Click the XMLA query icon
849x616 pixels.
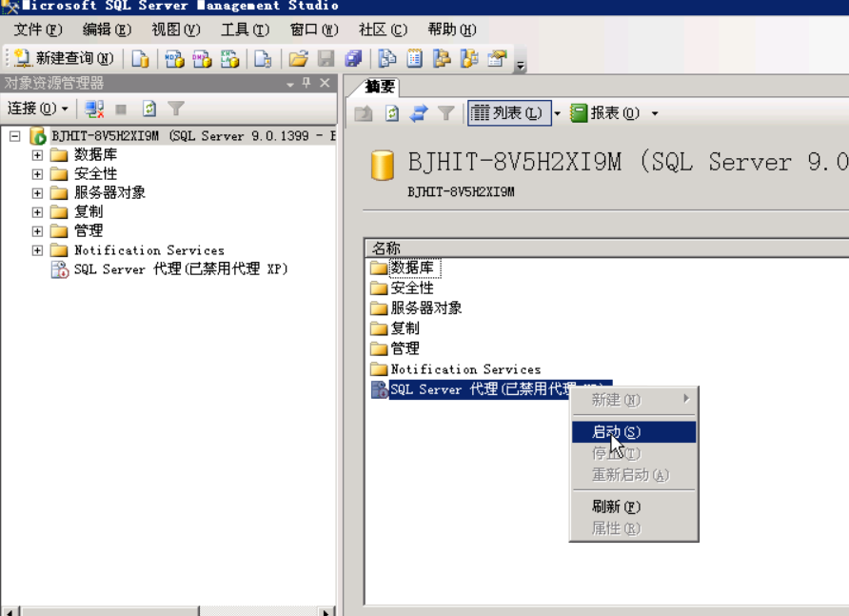pyautogui.click(x=229, y=58)
